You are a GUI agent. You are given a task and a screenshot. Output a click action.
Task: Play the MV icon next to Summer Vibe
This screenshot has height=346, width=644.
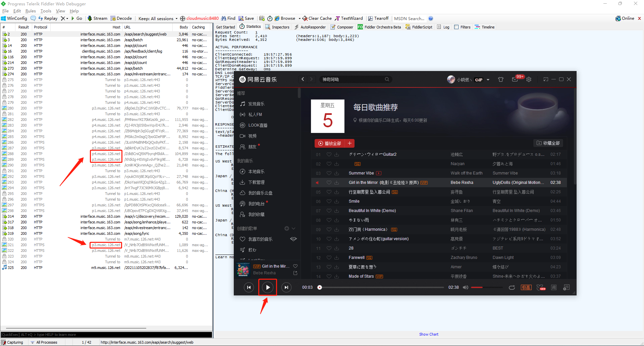379,173
